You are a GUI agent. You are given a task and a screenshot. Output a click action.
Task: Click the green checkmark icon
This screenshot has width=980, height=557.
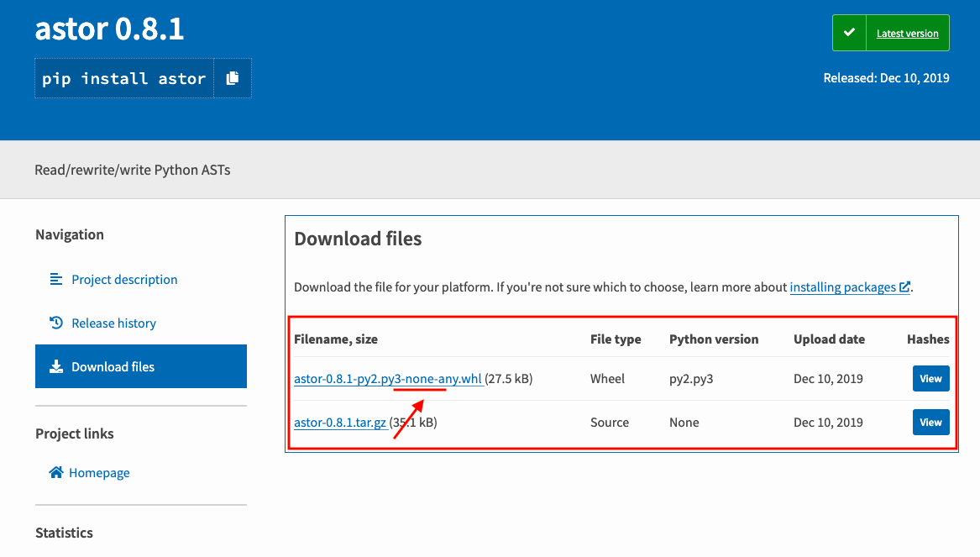point(849,33)
